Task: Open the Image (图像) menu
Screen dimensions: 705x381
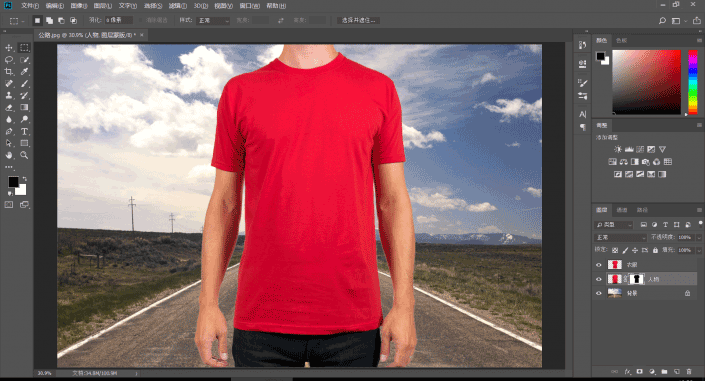Action: click(x=79, y=6)
